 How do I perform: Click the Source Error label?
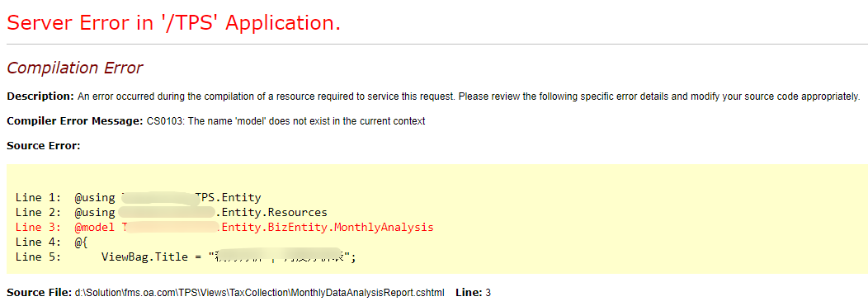(x=44, y=146)
